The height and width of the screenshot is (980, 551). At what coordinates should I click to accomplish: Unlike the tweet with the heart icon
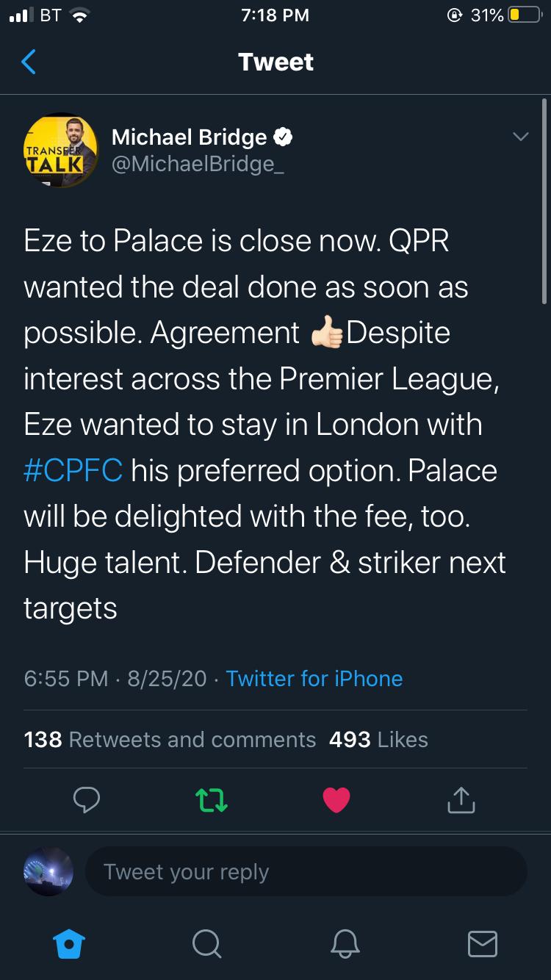[336, 800]
